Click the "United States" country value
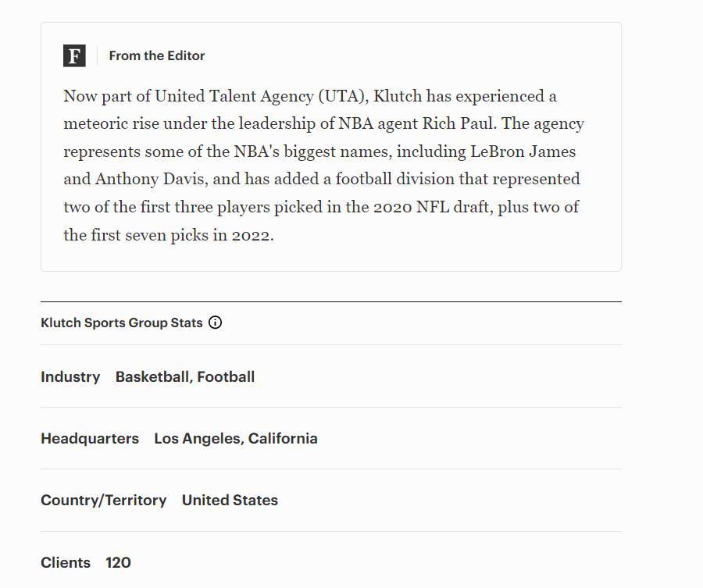 click(x=230, y=500)
